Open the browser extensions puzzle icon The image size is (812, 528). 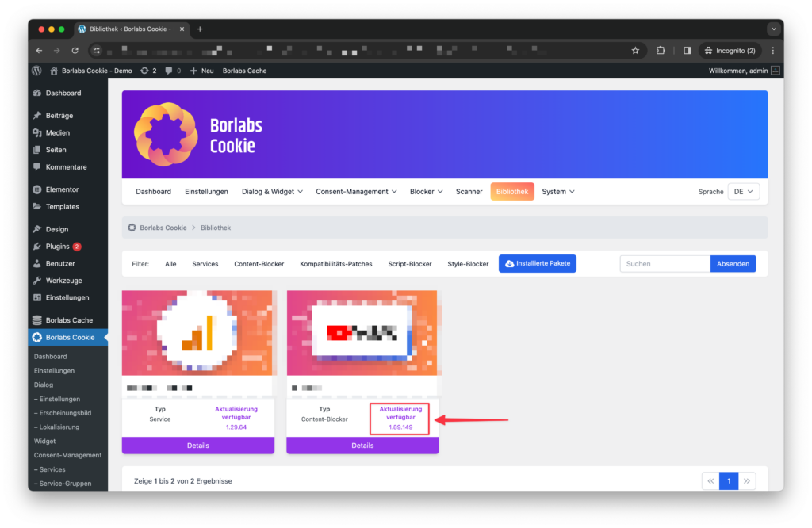point(661,50)
